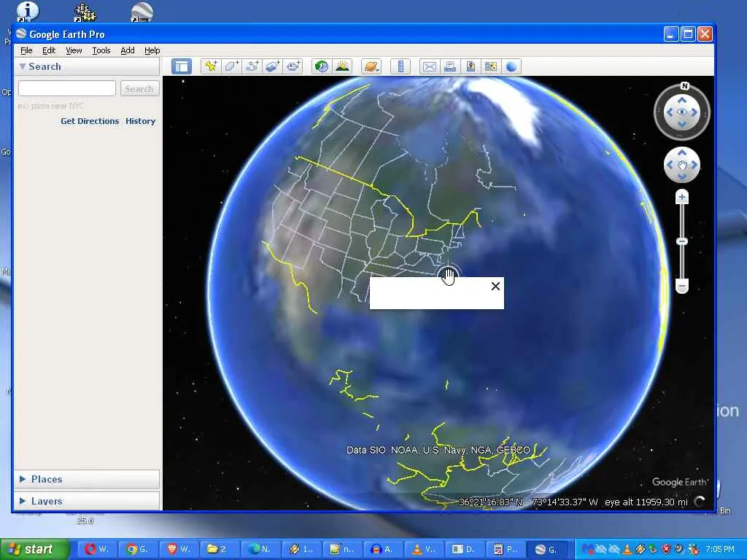Click the zoom out minus button
747x560 pixels.
coord(682,287)
